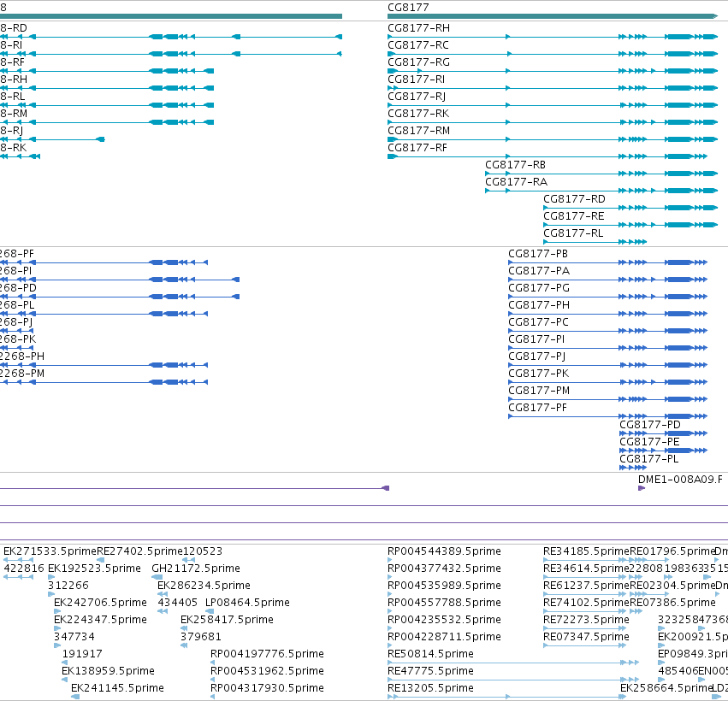728x701 pixels.
Task: Select transcript CG8177-RC label
Action: pos(417,45)
